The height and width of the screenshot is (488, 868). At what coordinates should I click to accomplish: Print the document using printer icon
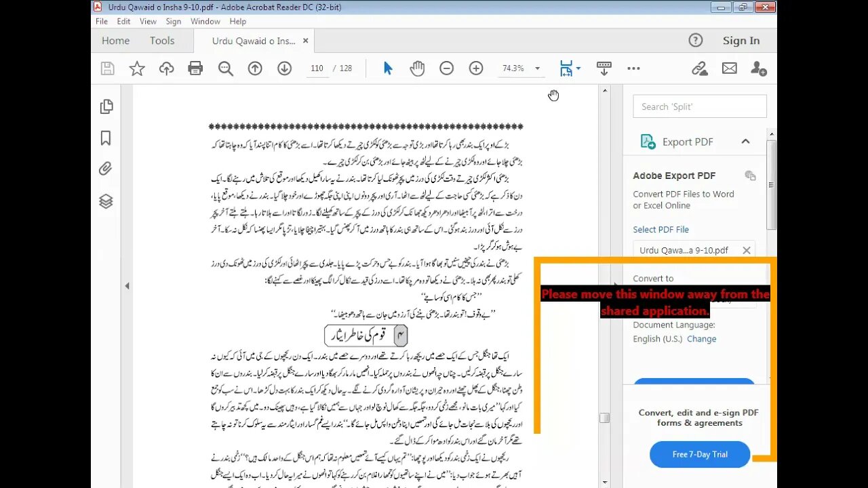pos(195,68)
